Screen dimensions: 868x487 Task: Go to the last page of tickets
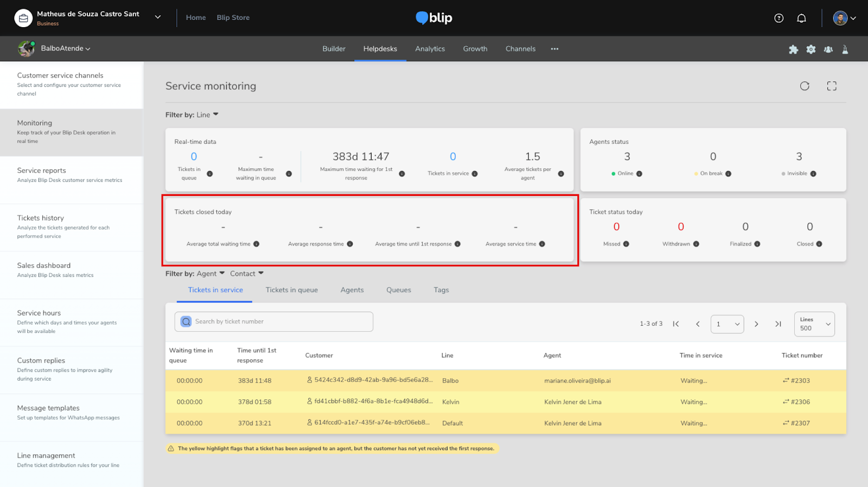click(x=778, y=324)
